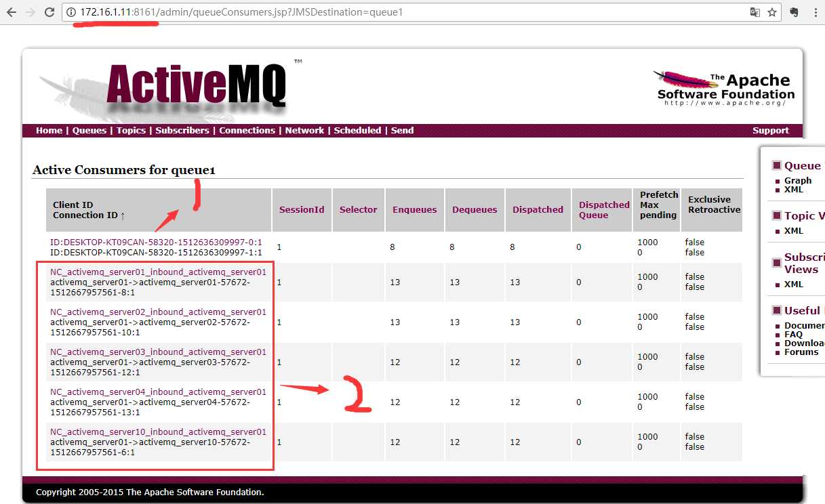Click the copyright Apache Software Foundation footer text

[x=150, y=492]
